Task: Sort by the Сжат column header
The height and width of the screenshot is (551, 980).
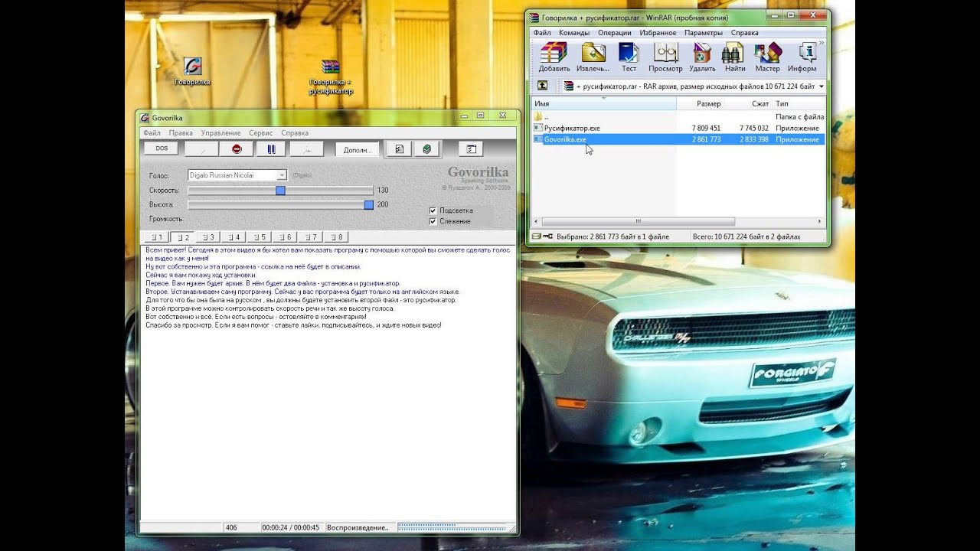Action: coord(748,103)
